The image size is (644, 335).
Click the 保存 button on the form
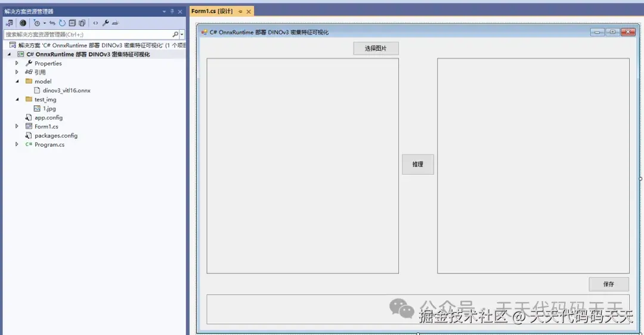pyautogui.click(x=609, y=284)
